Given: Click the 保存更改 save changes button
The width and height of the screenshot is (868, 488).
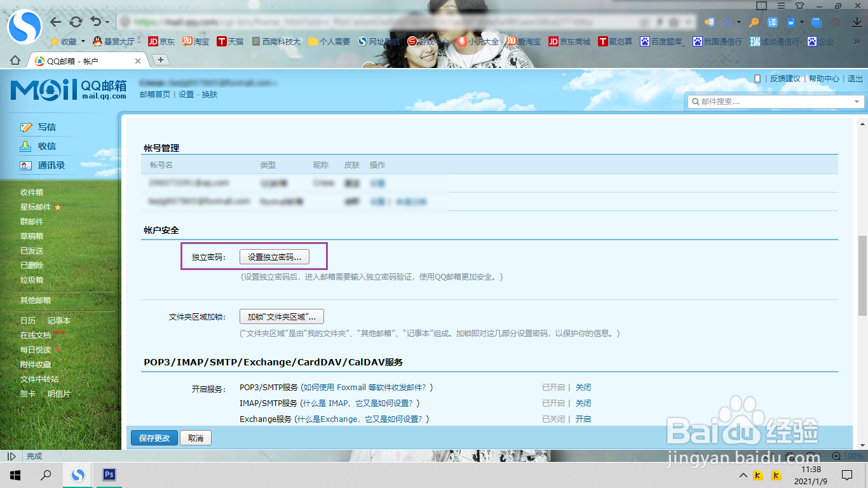Looking at the screenshot, I should click(154, 438).
